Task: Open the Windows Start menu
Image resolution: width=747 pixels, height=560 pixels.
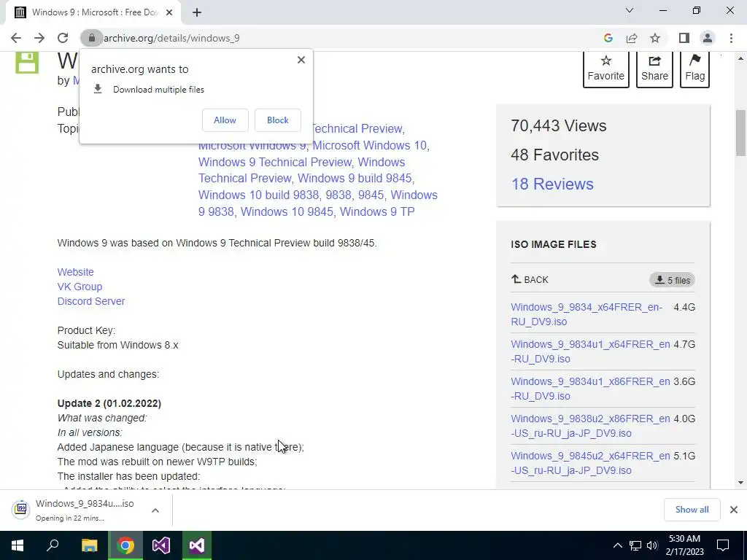Action: click(x=18, y=545)
